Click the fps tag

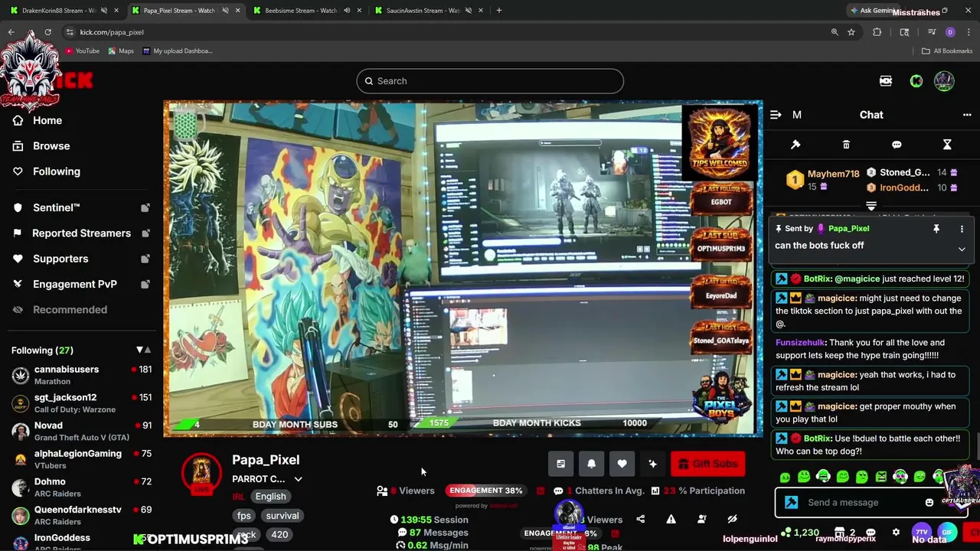pyautogui.click(x=243, y=516)
